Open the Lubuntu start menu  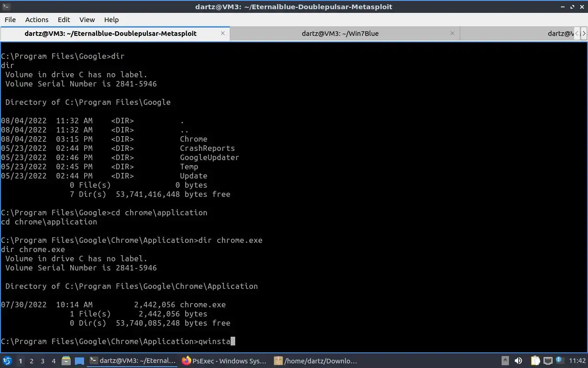coord(7,361)
